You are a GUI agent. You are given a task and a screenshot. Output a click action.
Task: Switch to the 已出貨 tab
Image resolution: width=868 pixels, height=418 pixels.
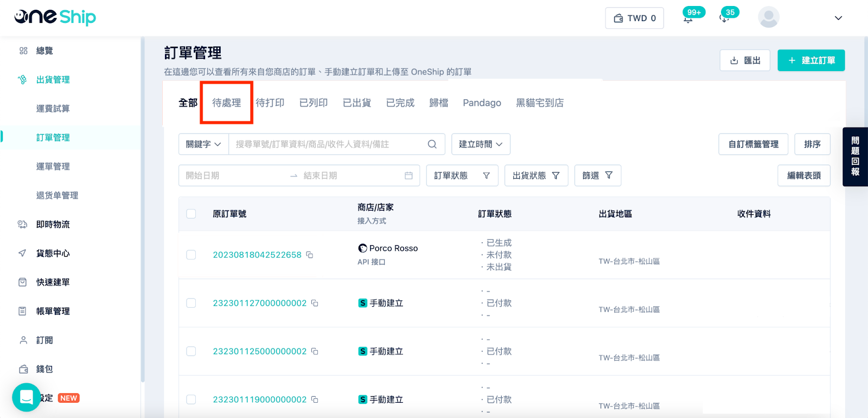(x=357, y=103)
